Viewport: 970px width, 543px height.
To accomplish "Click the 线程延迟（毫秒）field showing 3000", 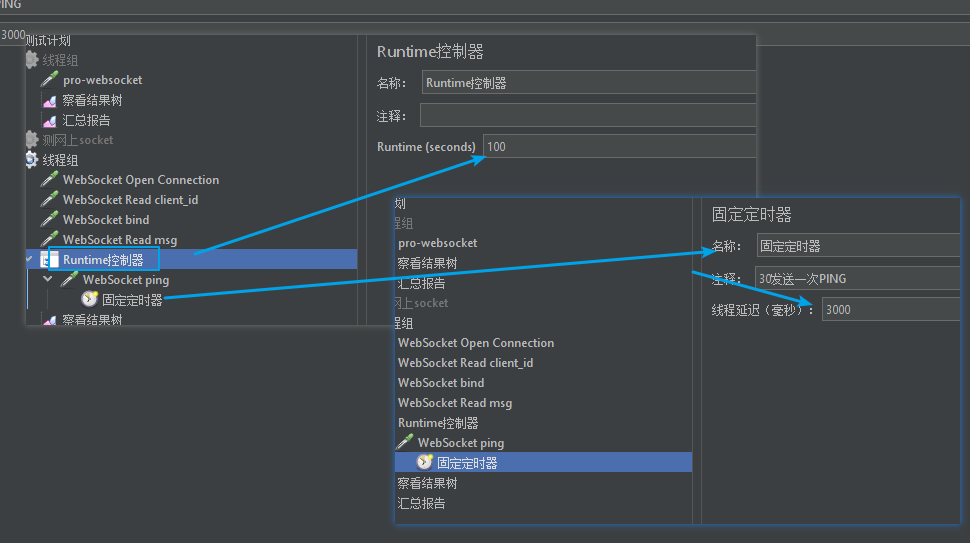I will pyautogui.click(x=891, y=309).
